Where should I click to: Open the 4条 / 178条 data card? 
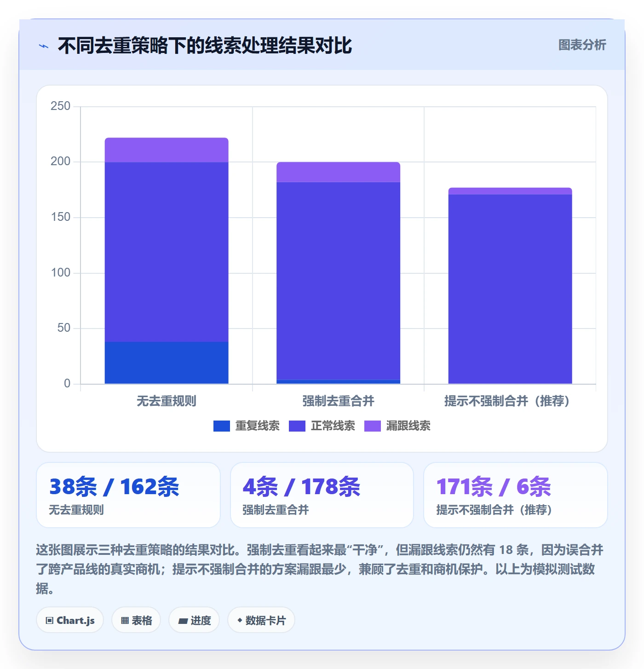(322, 495)
